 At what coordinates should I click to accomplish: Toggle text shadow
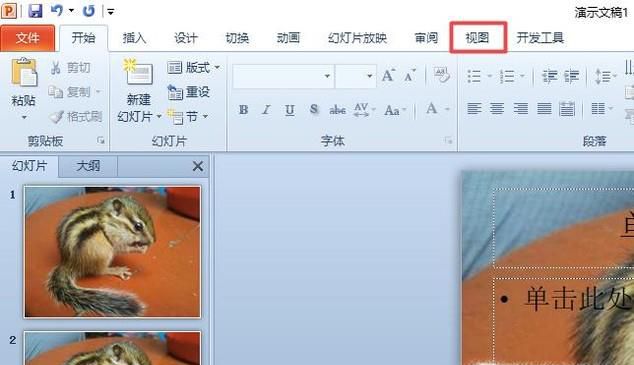tap(313, 110)
